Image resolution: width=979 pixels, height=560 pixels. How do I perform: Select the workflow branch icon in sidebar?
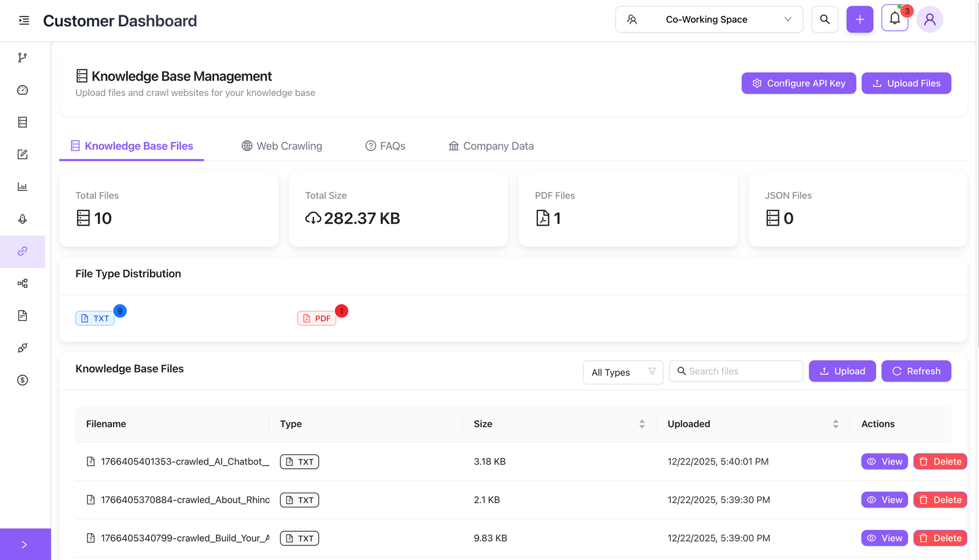pyautogui.click(x=23, y=57)
